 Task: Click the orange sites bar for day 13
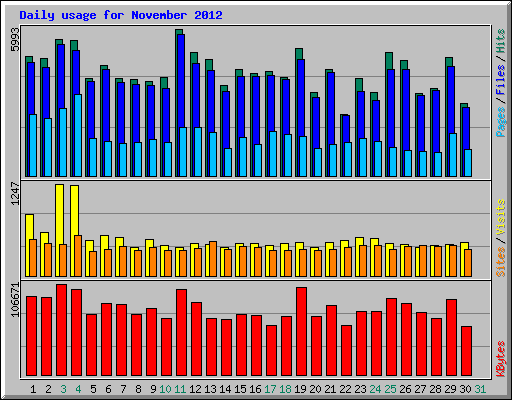(x=213, y=259)
